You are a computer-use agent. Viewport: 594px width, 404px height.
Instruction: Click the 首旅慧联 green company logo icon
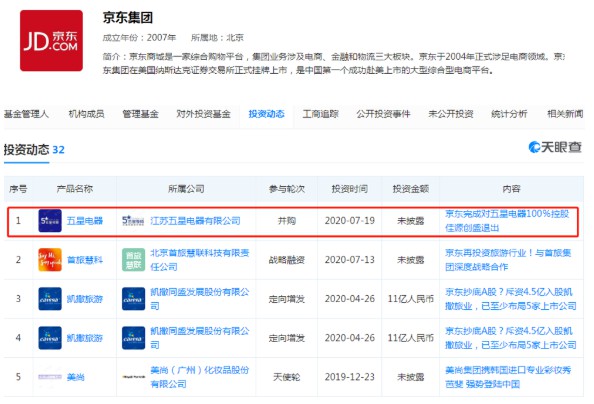pos(133,260)
